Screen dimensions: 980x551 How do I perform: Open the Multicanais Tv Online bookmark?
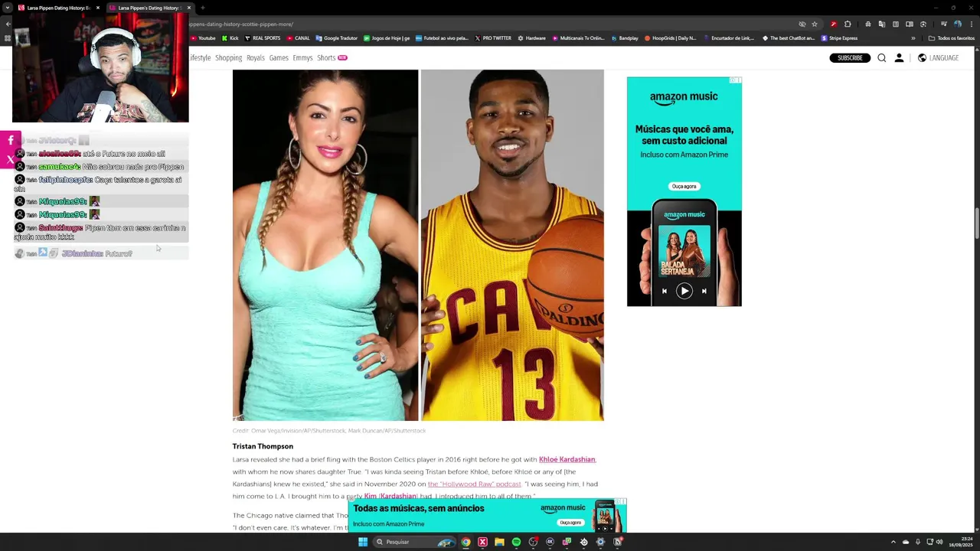click(x=578, y=38)
